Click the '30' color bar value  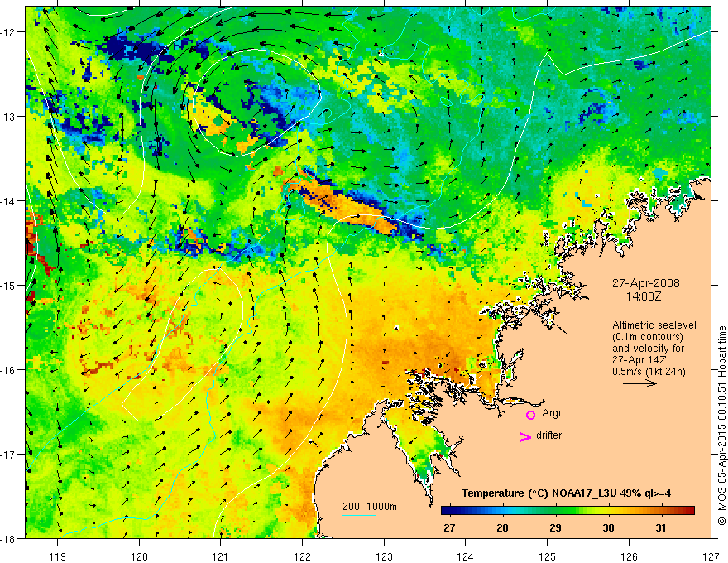pyautogui.click(x=608, y=528)
